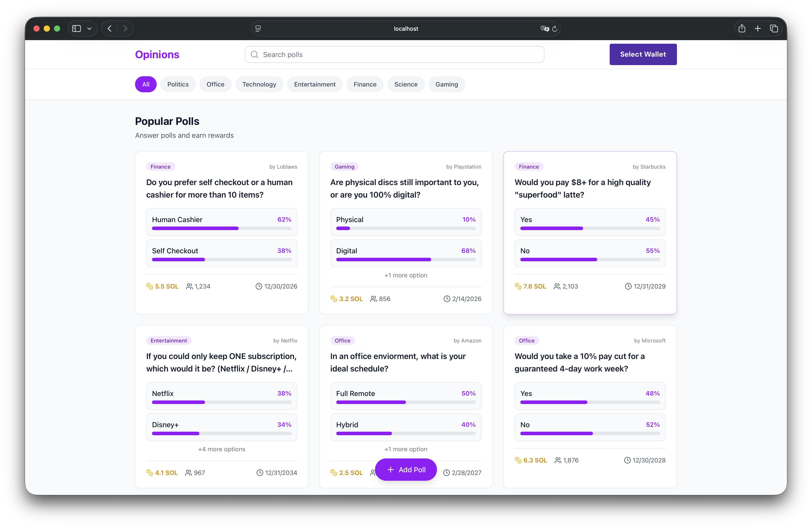Click the page reload icon in the address bar

tap(554, 29)
